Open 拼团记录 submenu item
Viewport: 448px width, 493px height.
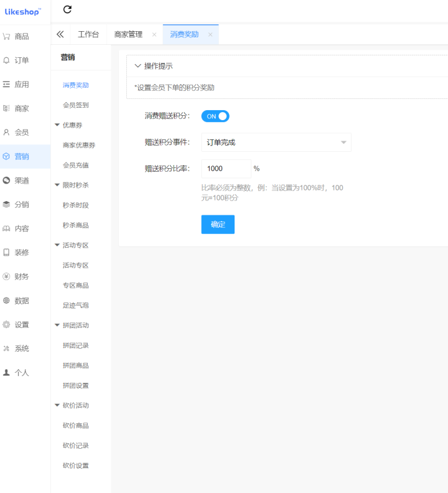click(x=75, y=345)
